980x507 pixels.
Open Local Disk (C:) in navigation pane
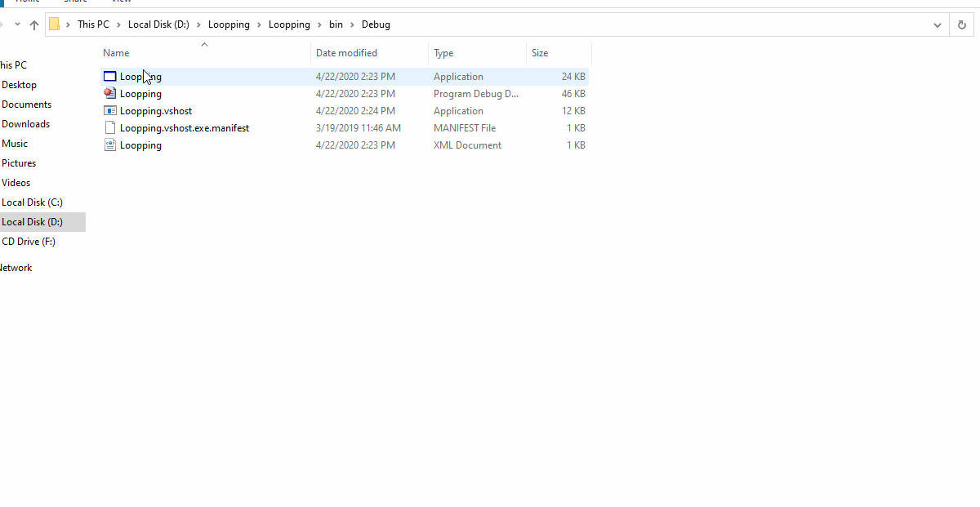(x=32, y=202)
